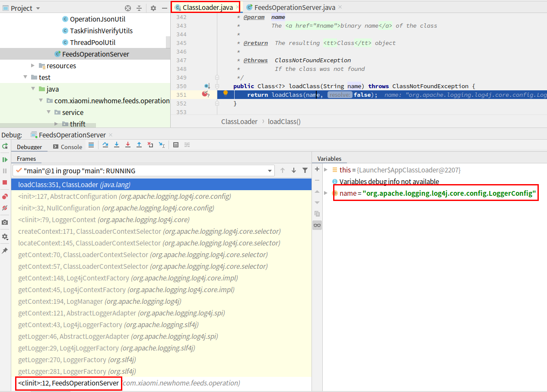Image resolution: width=547 pixels, height=392 pixels.
Task: Click the Rerun FeedsOperationServer debug icon
Action: pos(5,147)
